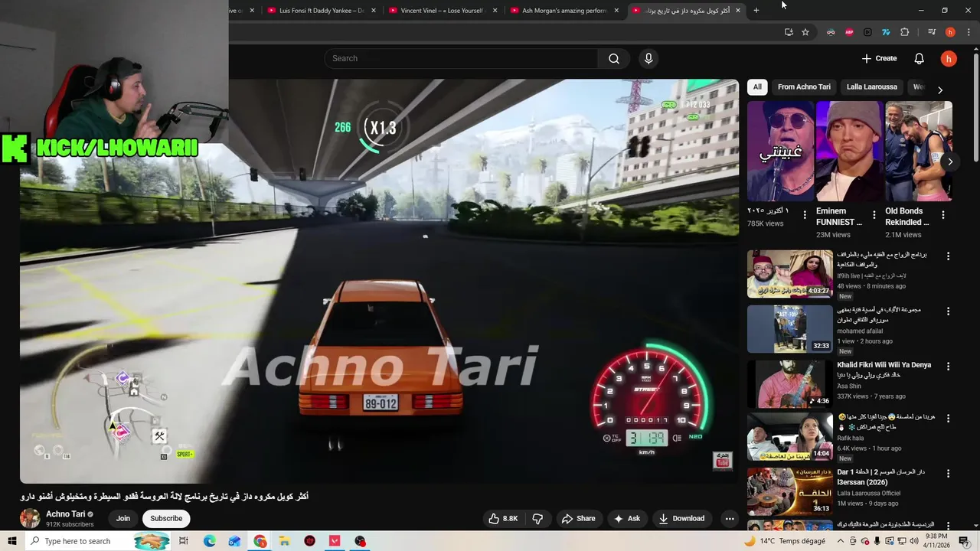Image resolution: width=980 pixels, height=551 pixels.
Task: Open the AdBlock Plus extension icon
Action: pos(849,32)
